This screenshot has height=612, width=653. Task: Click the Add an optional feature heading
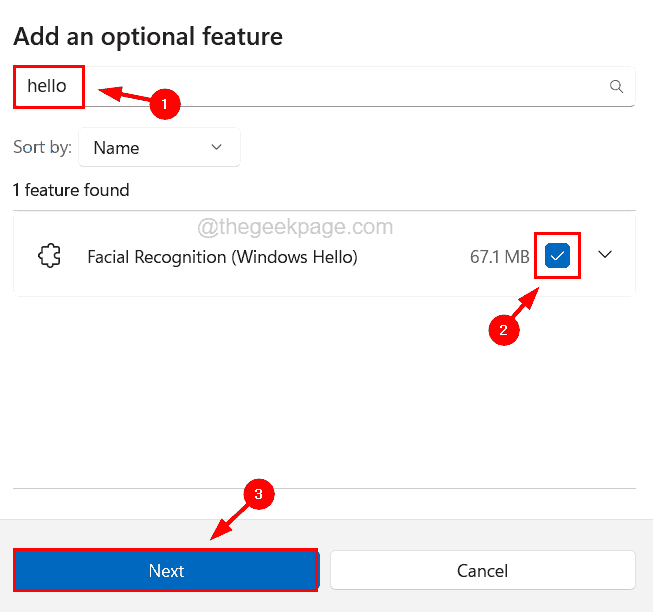(147, 37)
